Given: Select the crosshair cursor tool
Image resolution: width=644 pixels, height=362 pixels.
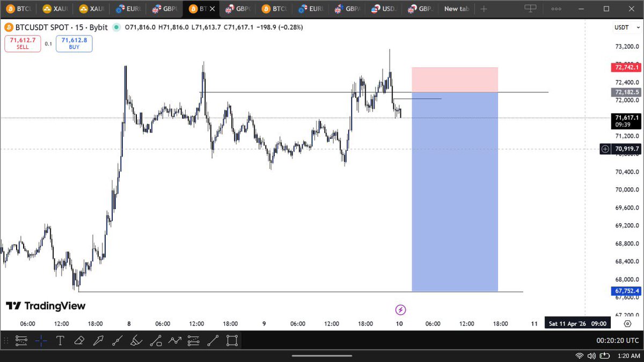Looking at the screenshot, I should tap(41, 340).
